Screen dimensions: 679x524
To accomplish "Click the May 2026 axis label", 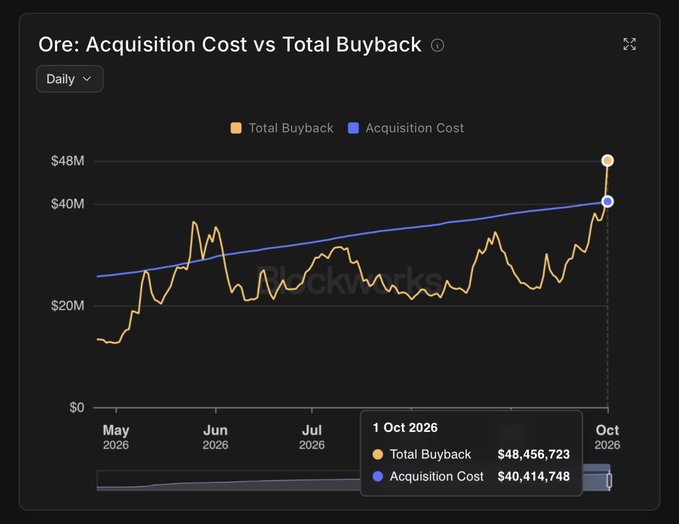I will coord(116,437).
